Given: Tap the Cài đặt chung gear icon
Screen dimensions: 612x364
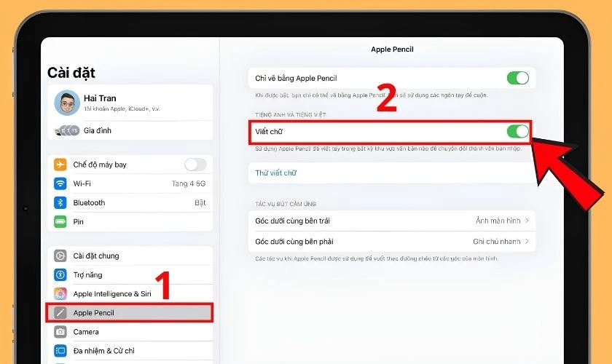Looking at the screenshot, I should 60,256.
